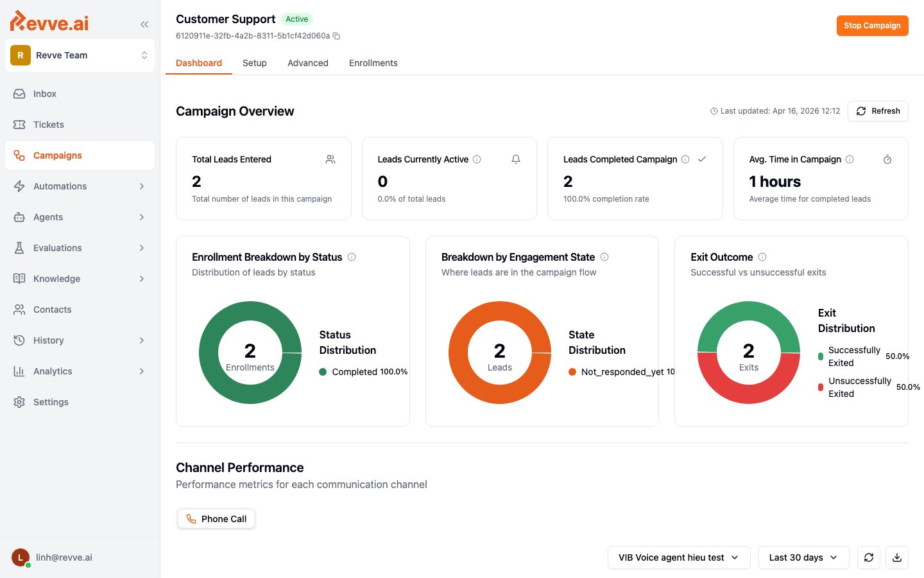
Task: Open Settings from sidebar
Action: pos(80,402)
